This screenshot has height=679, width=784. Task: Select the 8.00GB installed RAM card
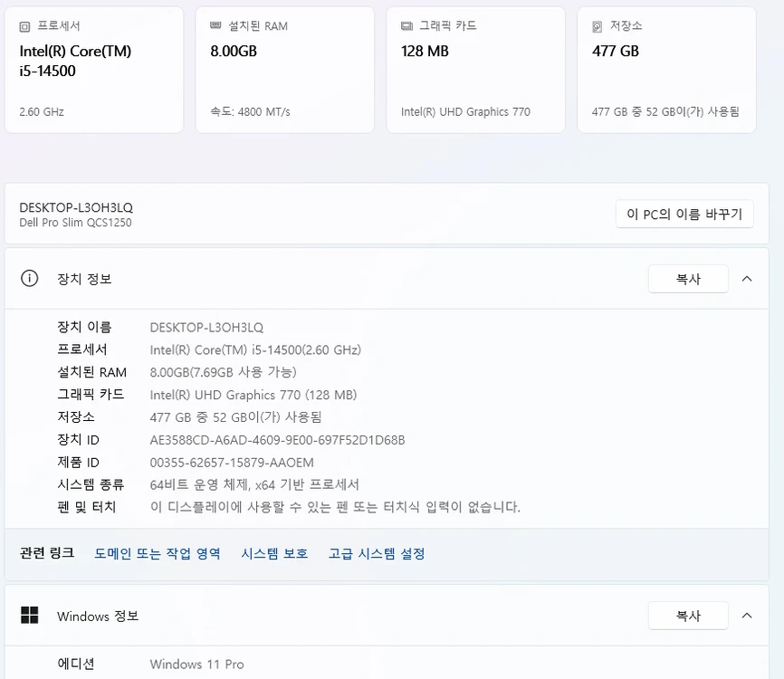(285, 70)
